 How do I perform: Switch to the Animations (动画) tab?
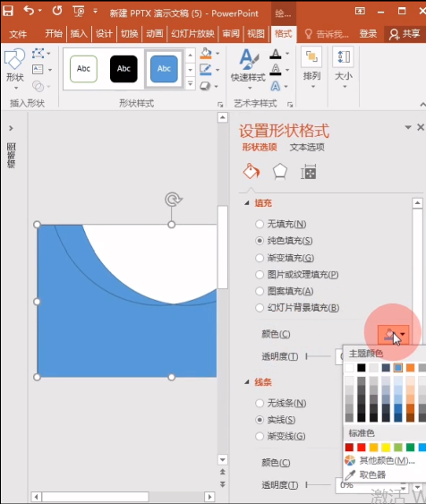(x=155, y=33)
